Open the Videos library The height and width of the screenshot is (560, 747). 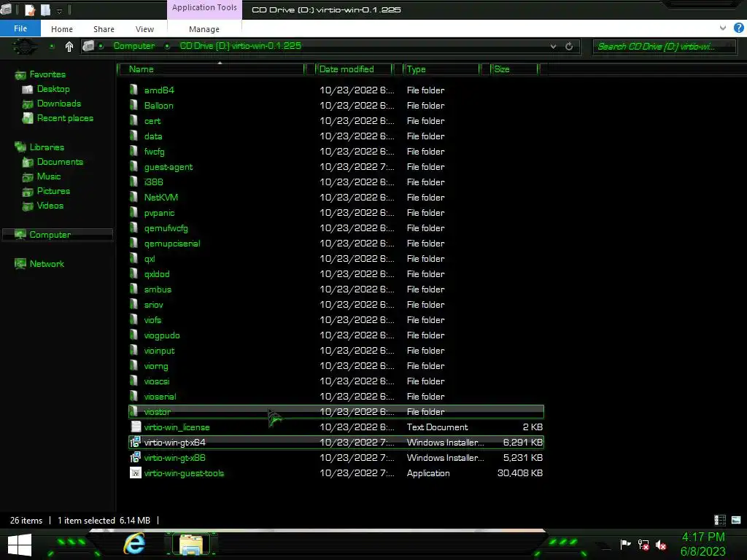click(x=50, y=206)
